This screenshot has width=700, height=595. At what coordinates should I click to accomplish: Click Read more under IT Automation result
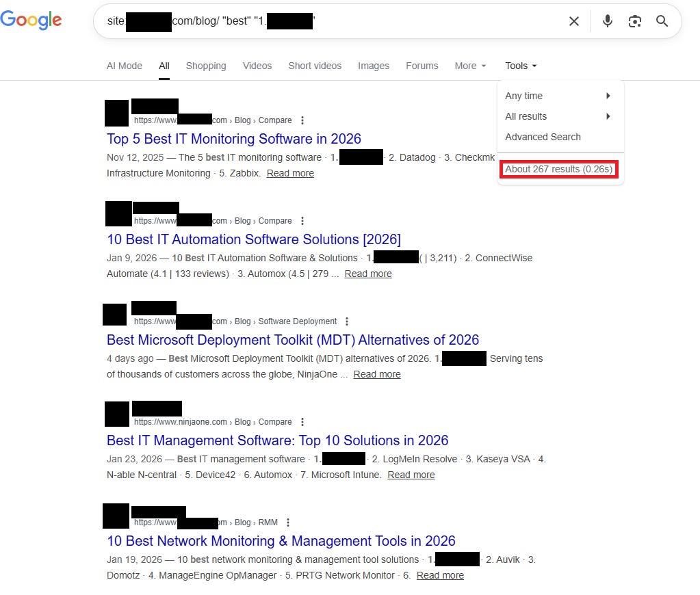point(368,274)
